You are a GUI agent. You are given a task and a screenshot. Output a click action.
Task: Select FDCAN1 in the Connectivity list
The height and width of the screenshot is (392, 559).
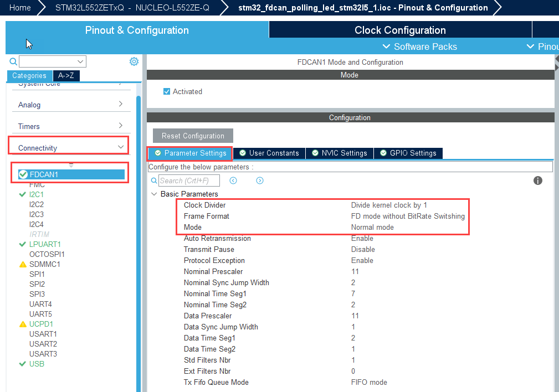pos(71,174)
